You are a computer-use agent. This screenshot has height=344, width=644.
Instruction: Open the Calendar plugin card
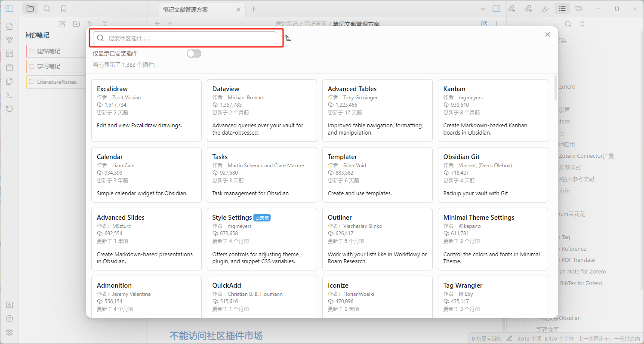tap(146, 175)
